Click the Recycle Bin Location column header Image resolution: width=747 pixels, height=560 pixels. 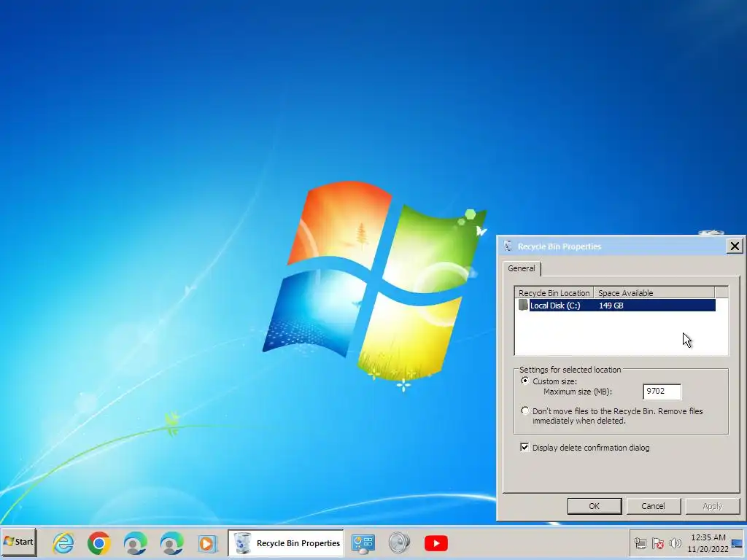(554, 293)
